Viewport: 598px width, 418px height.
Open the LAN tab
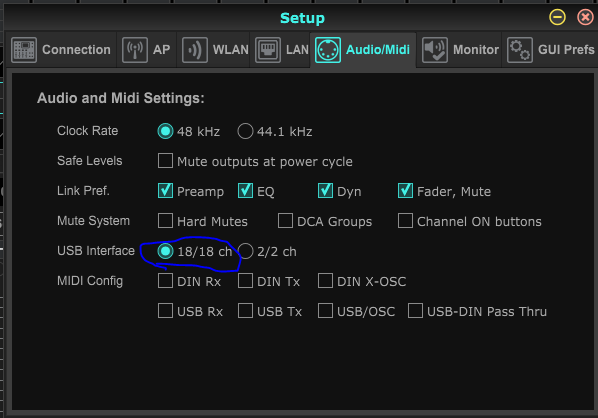tap(280, 50)
